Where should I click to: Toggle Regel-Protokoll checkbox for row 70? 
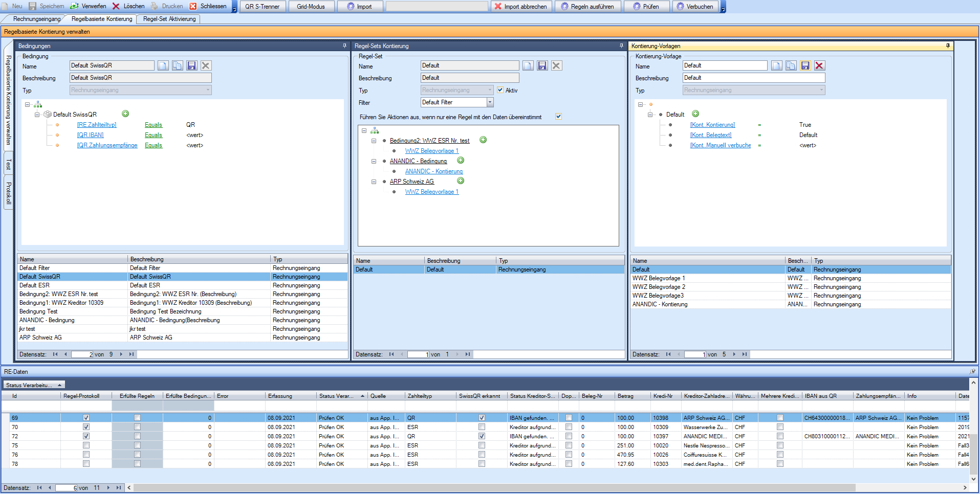point(86,427)
